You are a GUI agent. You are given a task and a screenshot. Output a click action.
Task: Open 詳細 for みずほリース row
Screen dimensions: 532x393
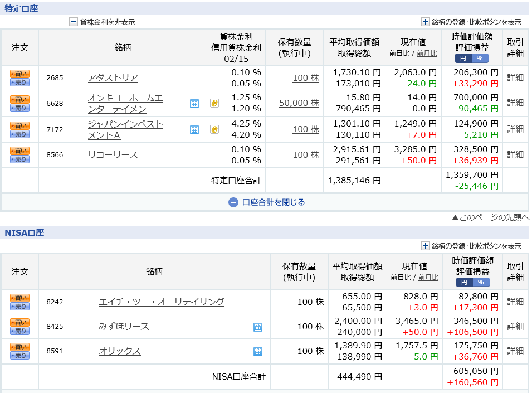(515, 326)
